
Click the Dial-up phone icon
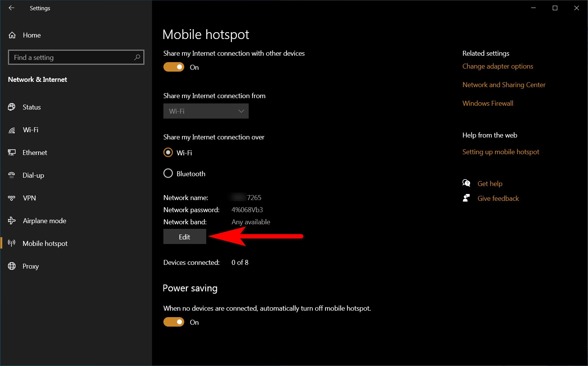pyautogui.click(x=12, y=175)
